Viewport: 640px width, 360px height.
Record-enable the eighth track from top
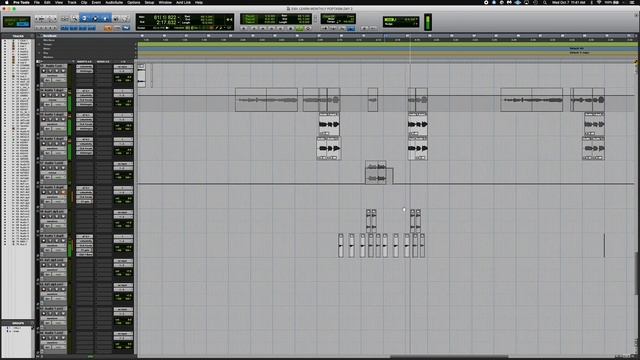(x=44, y=241)
